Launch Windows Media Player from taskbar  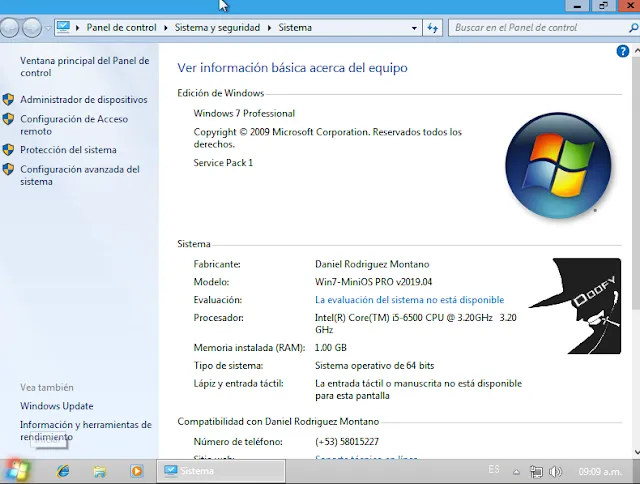click(137, 471)
